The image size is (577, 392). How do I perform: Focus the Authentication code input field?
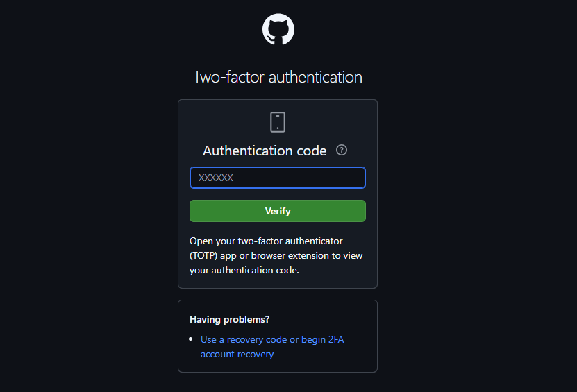pyautogui.click(x=278, y=178)
